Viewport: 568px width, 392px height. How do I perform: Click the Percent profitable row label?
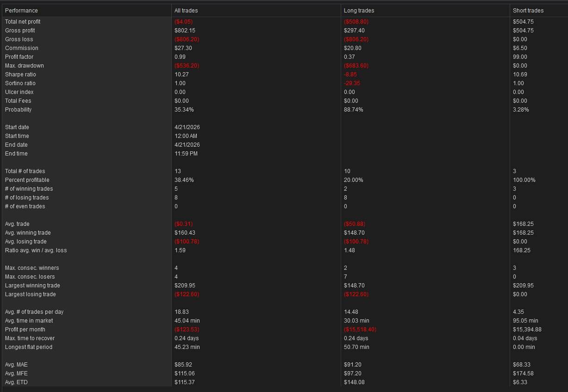pyautogui.click(x=27, y=180)
